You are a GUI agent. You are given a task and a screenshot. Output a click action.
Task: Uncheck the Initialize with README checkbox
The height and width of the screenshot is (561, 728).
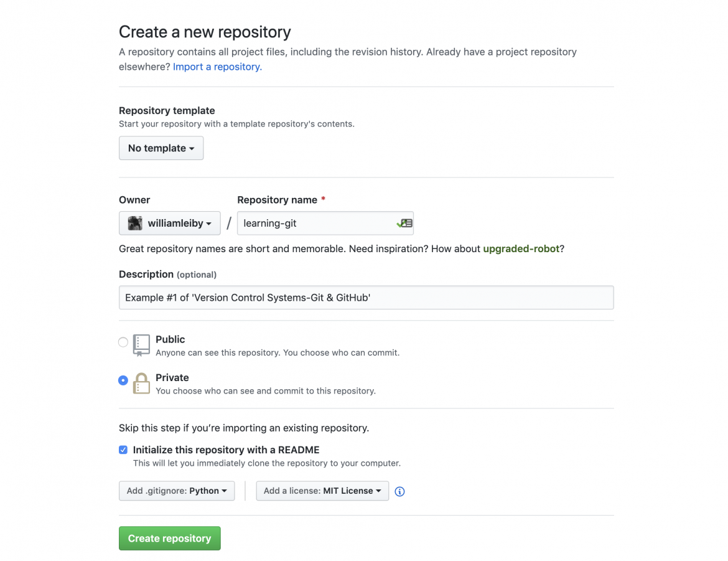(x=123, y=450)
